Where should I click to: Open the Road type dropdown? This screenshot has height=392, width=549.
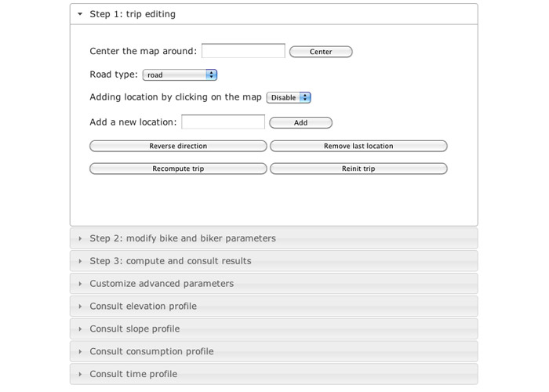180,74
